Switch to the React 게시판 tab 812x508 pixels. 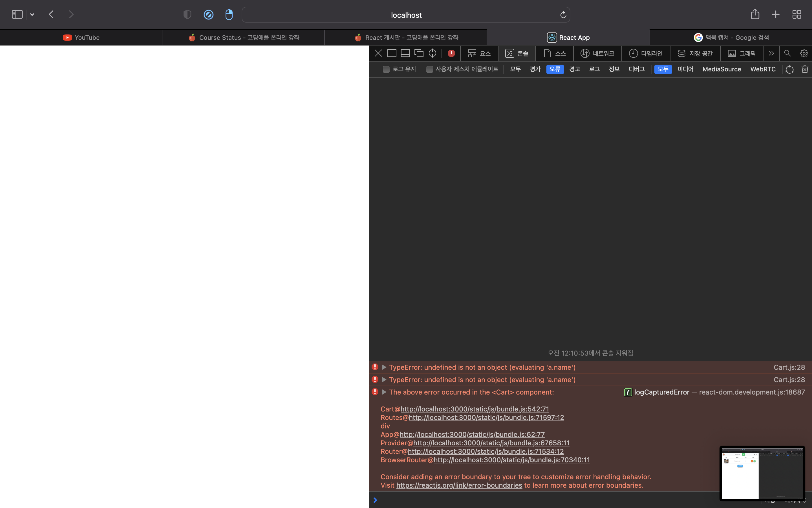[x=406, y=37]
